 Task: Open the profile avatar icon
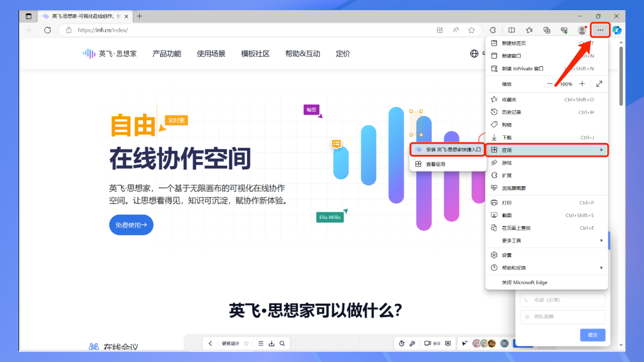click(x=582, y=30)
